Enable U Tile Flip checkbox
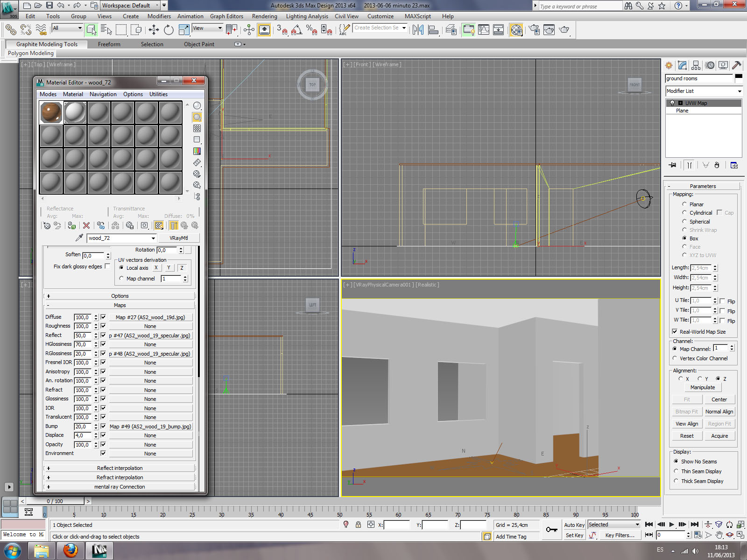The width and height of the screenshot is (747, 560). pyautogui.click(x=722, y=301)
